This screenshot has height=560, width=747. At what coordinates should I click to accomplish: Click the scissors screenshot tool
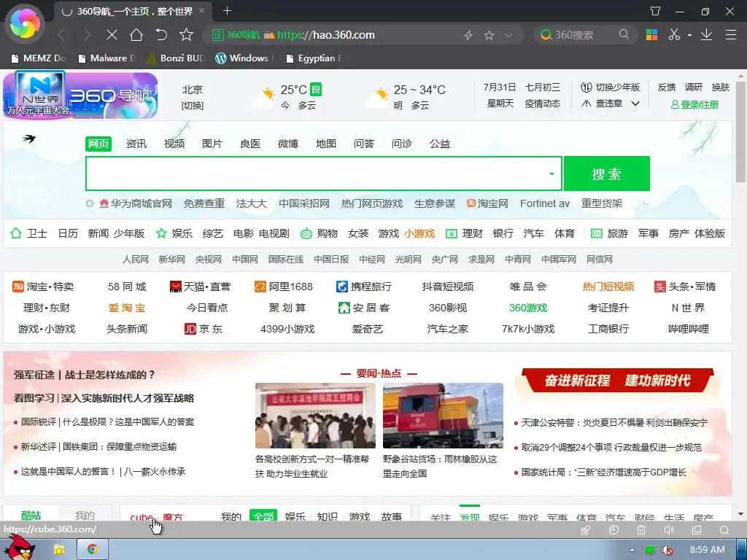pyautogui.click(x=674, y=35)
